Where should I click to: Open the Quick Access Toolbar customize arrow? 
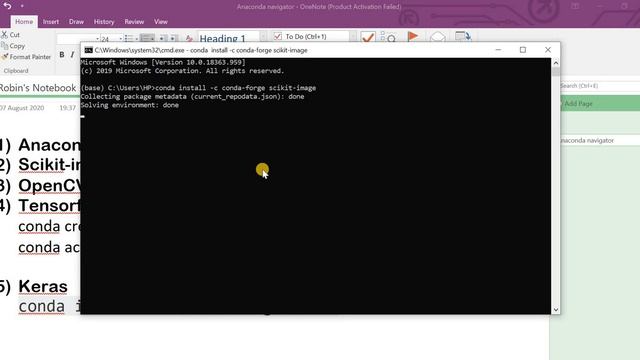click(x=22, y=6)
